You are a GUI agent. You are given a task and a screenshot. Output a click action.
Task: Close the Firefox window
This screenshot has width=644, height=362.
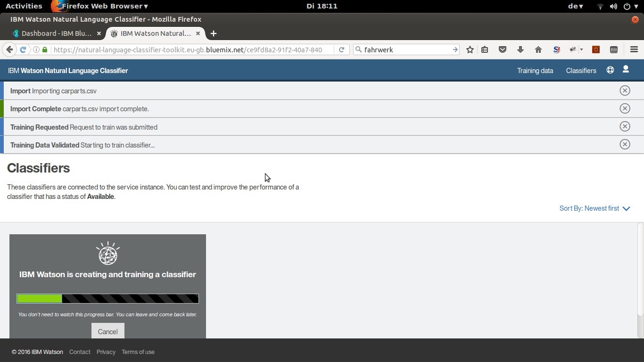point(635,19)
